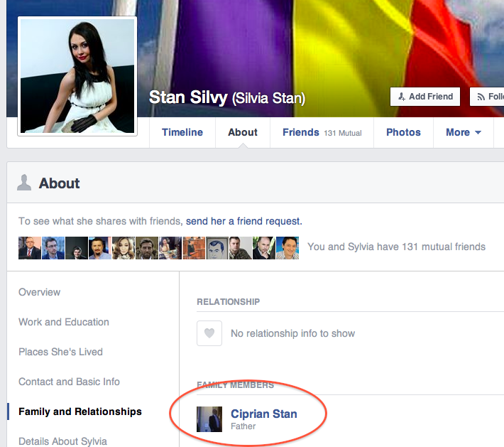Click the partially visible Follow button
This screenshot has height=447, width=504.
[488, 97]
